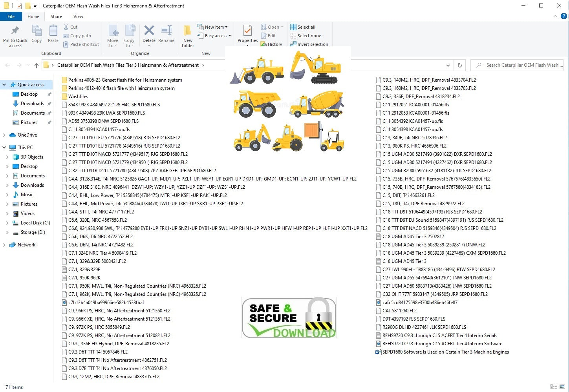Refresh the current folder view
The image size is (569, 392).
click(x=459, y=65)
